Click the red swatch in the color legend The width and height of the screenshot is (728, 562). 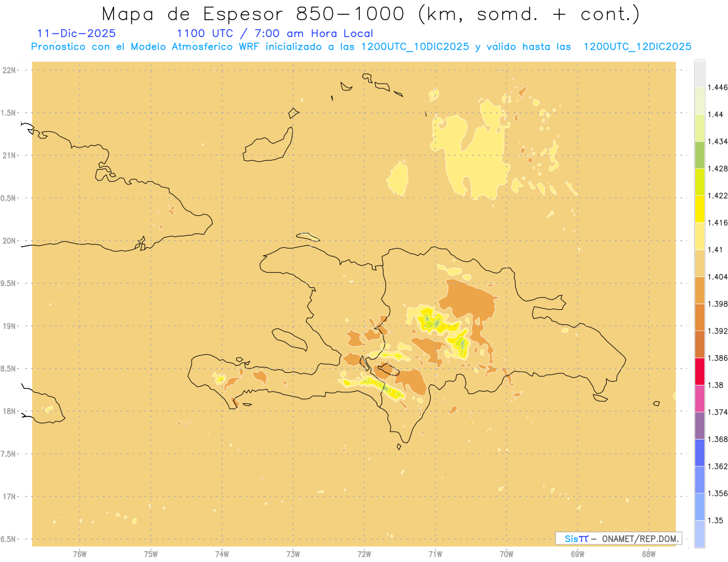699,371
